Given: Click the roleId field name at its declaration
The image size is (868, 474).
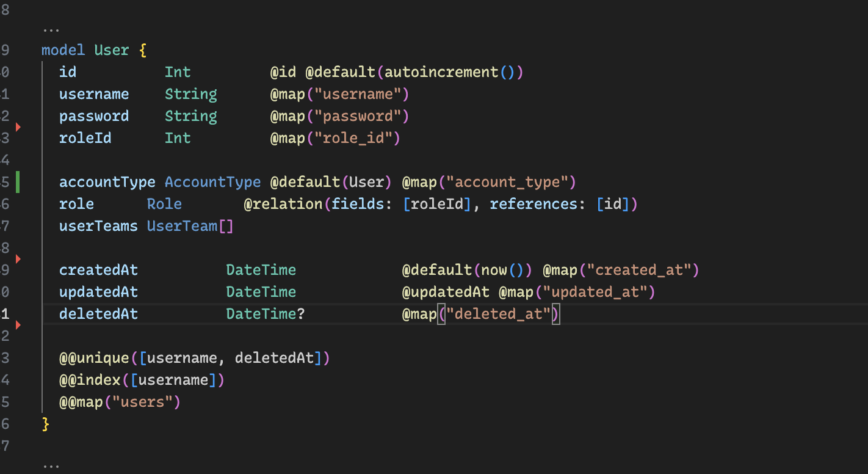Looking at the screenshot, I should [x=85, y=138].
